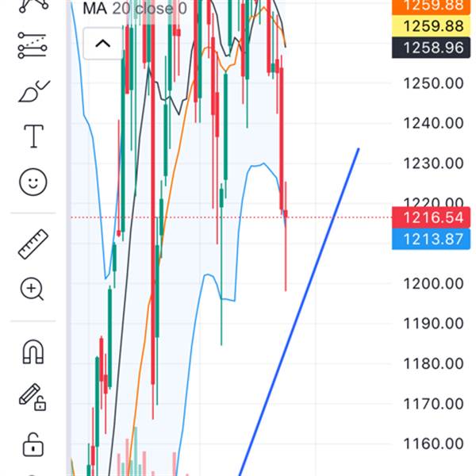Collapse indicator legend with chevron button
This screenshot has height=476, width=476.
pyautogui.click(x=102, y=44)
